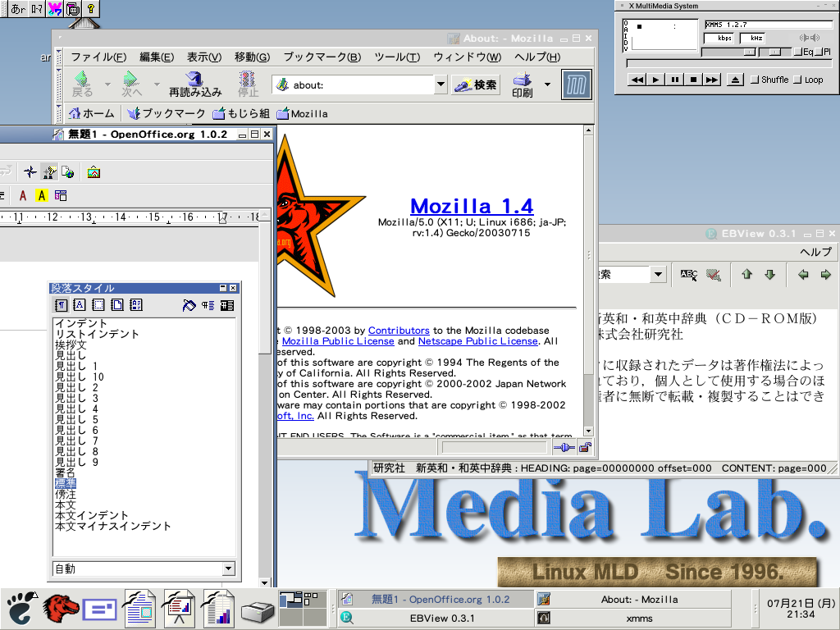
Task: Open the ブックマーク folder in toolbar
Action: pos(167,113)
